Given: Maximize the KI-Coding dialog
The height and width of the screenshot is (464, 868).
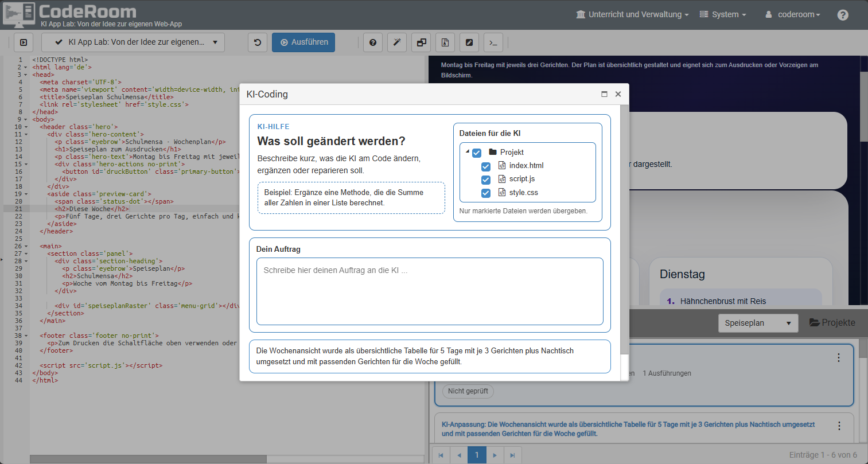Looking at the screenshot, I should (604, 94).
